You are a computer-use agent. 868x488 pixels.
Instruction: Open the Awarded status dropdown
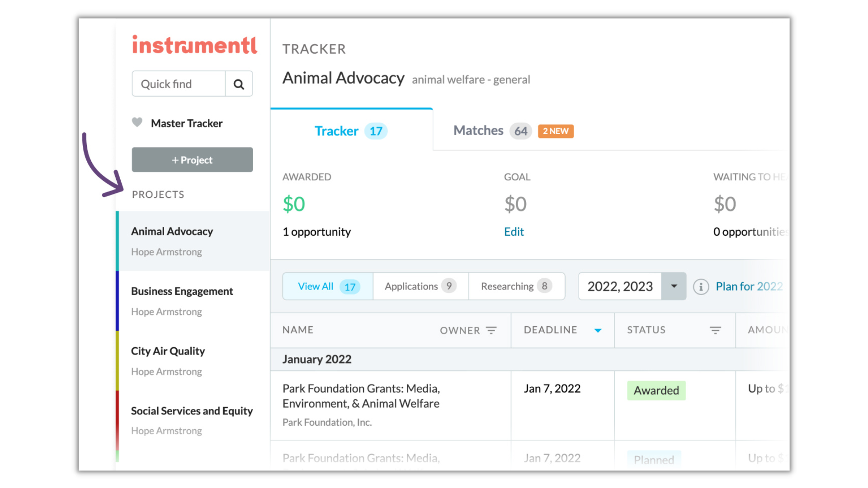pos(656,390)
